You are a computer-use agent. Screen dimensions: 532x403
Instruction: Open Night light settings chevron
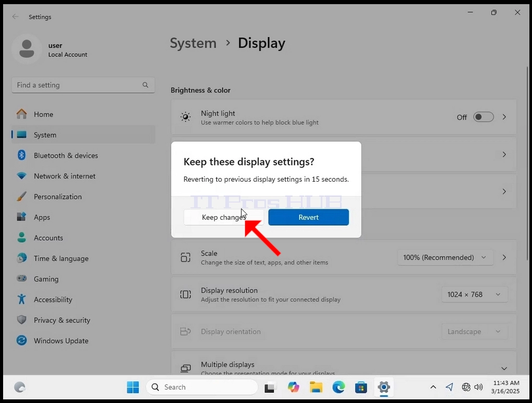tap(504, 117)
